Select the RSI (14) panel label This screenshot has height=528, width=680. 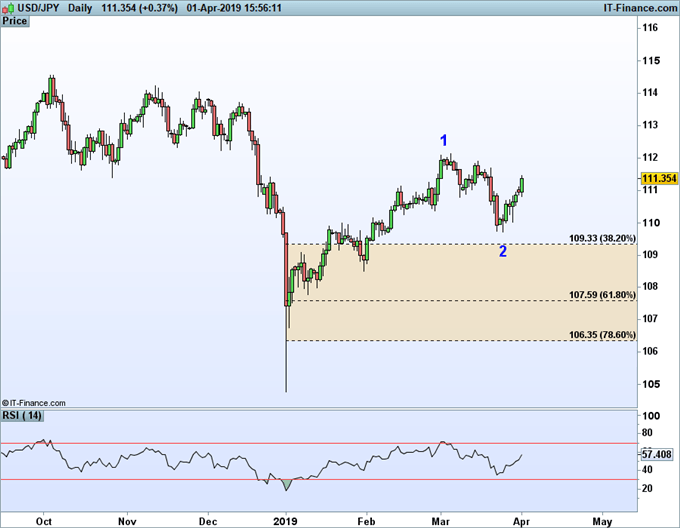[22, 415]
